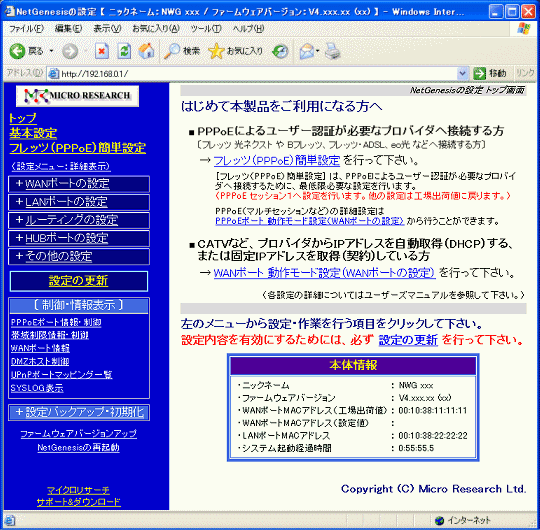Expand the WANポートの設定 menu section

point(79,184)
